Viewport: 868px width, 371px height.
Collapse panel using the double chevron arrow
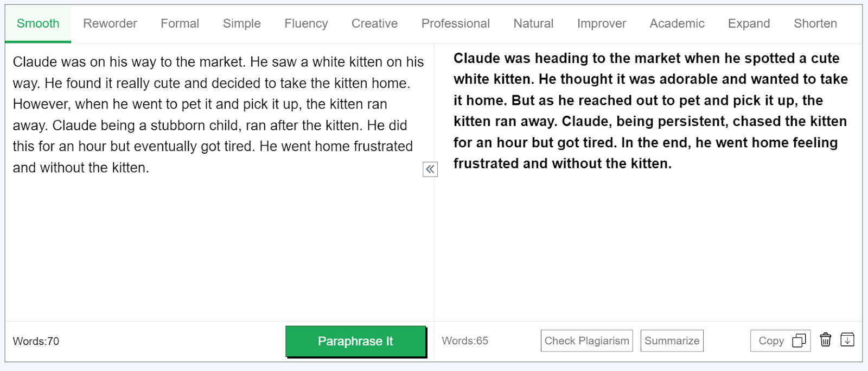click(x=430, y=169)
